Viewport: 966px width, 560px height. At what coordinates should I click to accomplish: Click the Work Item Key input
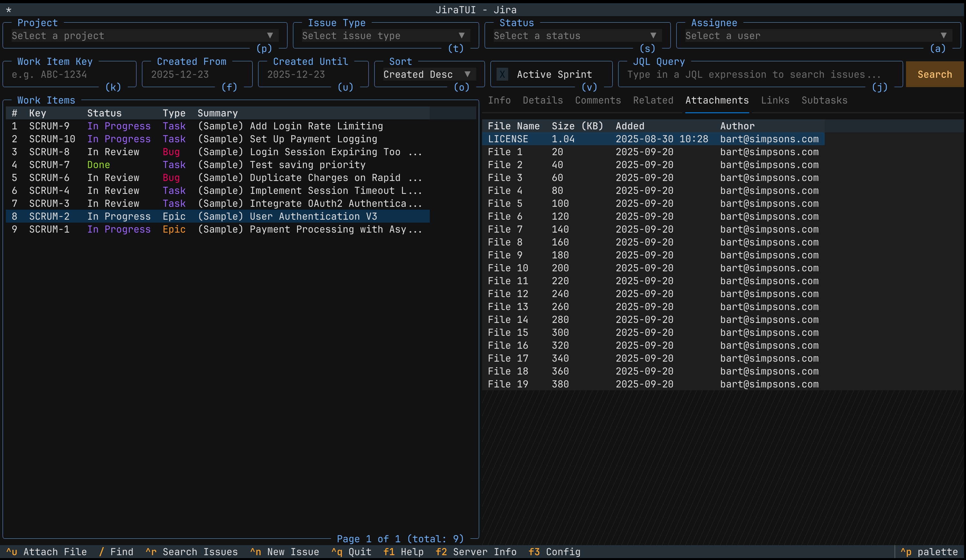click(x=69, y=75)
